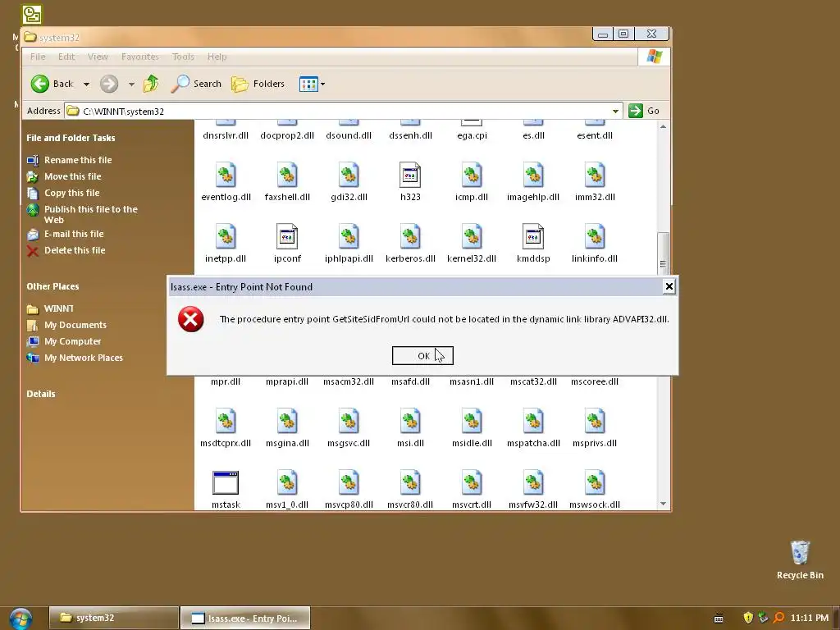Open the Search pane
This screenshot has height=630, width=840.
click(197, 84)
